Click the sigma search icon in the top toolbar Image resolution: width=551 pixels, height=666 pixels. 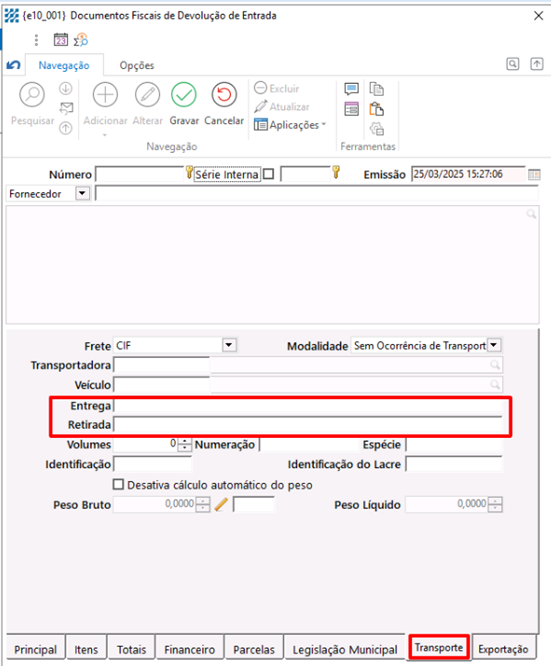pyautogui.click(x=80, y=40)
